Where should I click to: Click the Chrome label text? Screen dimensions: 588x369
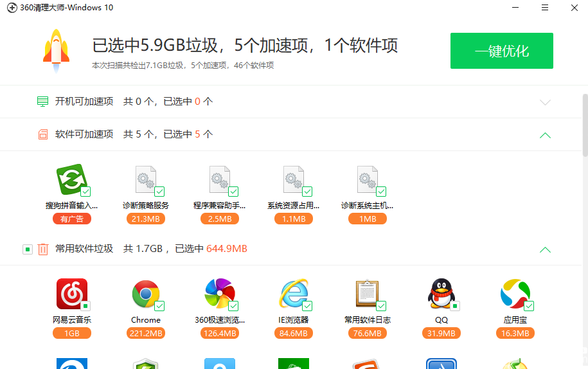pos(145,320)
